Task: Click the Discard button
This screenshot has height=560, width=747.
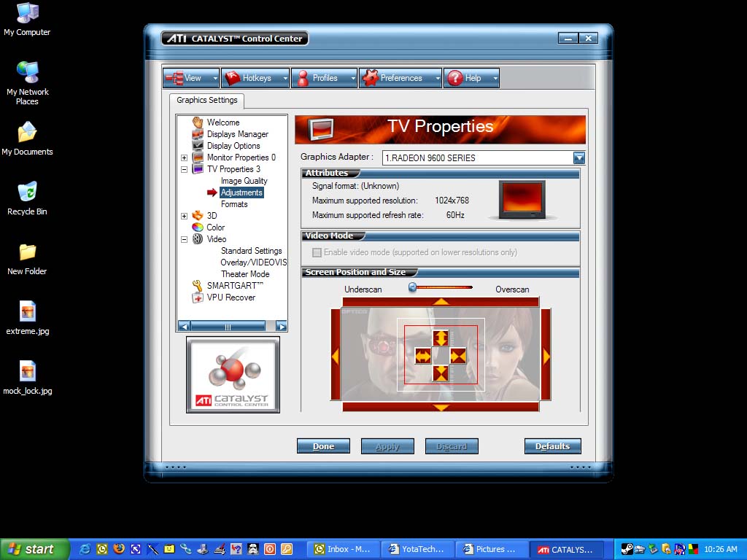Action: point(452,446)
